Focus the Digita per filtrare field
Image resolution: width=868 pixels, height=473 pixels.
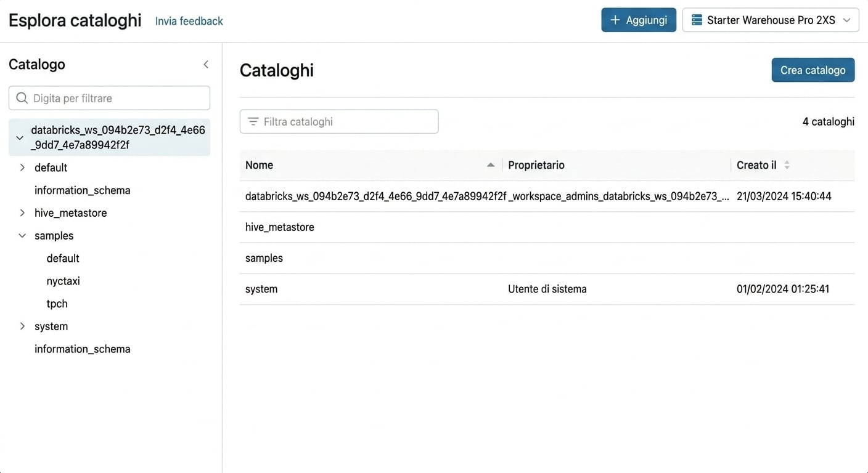tap(109, 98)
